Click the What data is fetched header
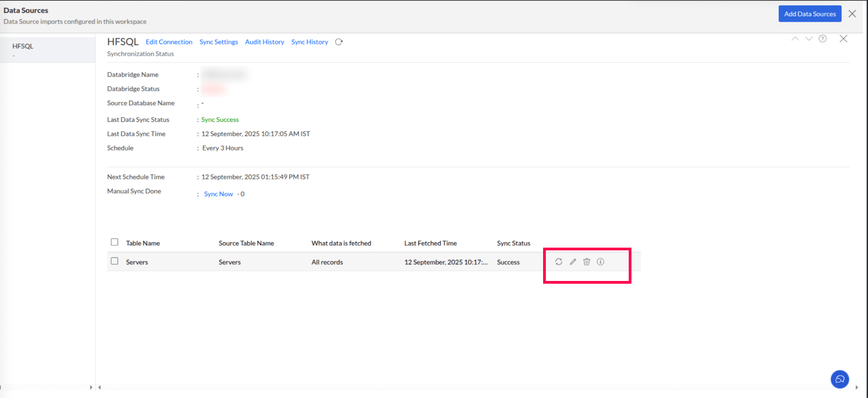This screenshot has width=868, height=398. click(x=341, y=243)
